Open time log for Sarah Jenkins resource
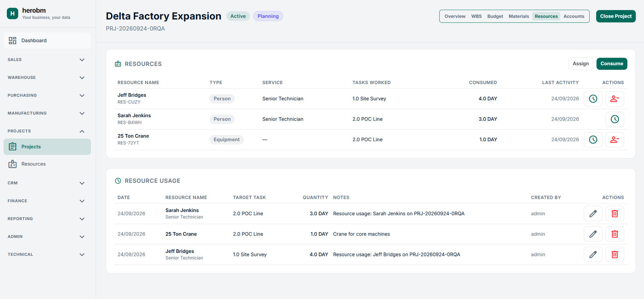This screenshot has width=644, height=299. click(x=615, y=119)
